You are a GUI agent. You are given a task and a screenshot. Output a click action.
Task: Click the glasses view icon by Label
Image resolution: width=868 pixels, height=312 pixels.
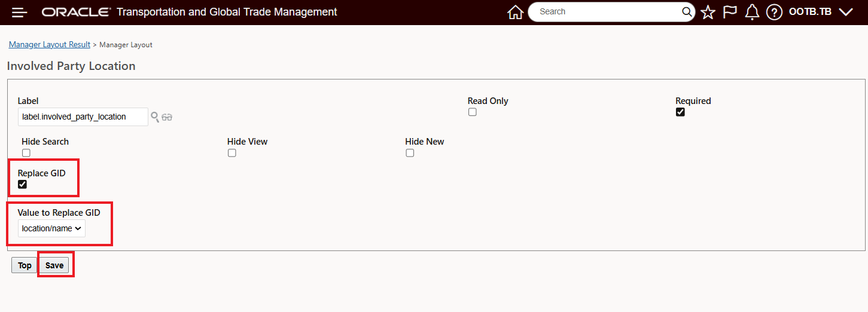(167, 117)
